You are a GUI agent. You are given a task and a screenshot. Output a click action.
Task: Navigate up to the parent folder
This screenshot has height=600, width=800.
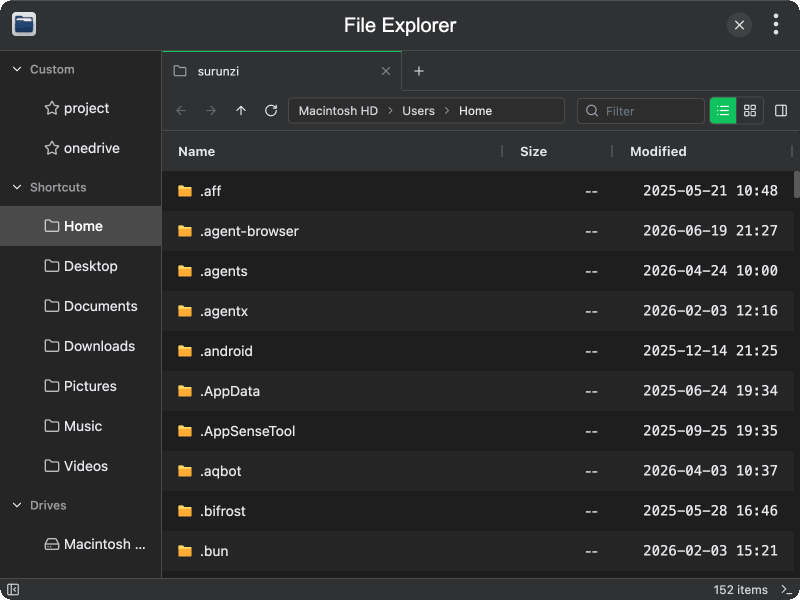point(241,111)
